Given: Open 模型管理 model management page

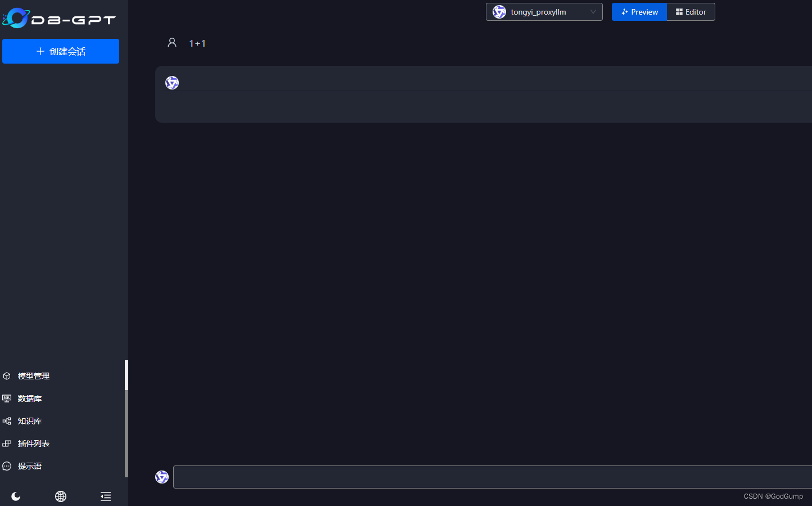Looking at the screenshot, I should point(34,376).
